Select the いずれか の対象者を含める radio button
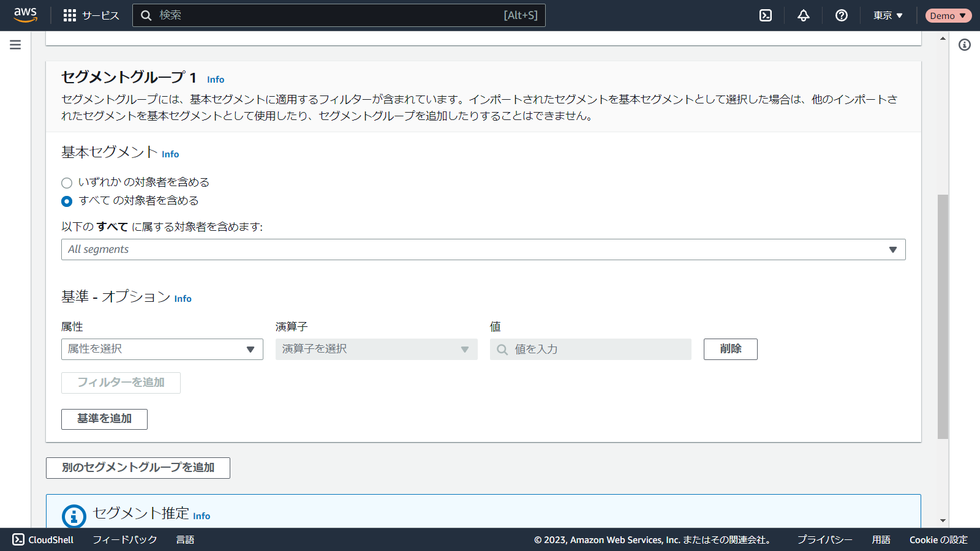The image size is (980, 551). 67,182
